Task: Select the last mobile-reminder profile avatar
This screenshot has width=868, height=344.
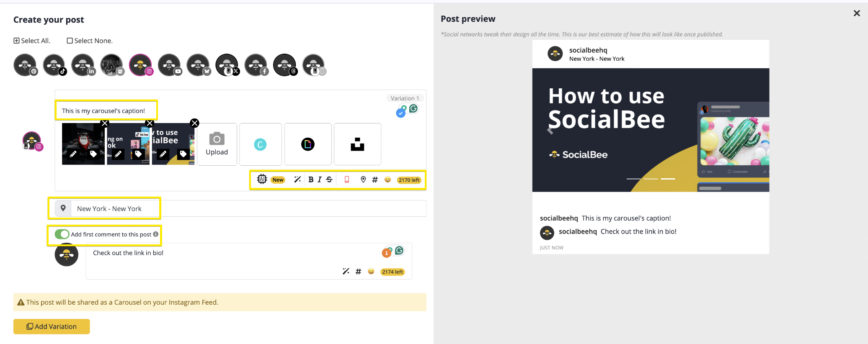Action: pos(314,65)
